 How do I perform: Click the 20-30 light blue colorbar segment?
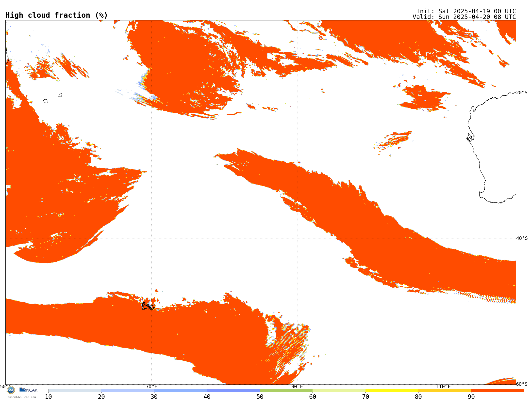[x=128, y=391]
